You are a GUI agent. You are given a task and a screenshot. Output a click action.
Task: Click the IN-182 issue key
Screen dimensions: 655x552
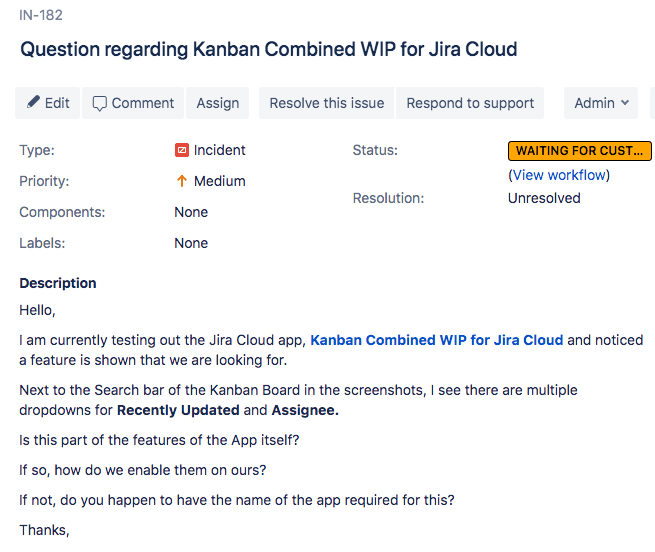[x=41, y=15]
